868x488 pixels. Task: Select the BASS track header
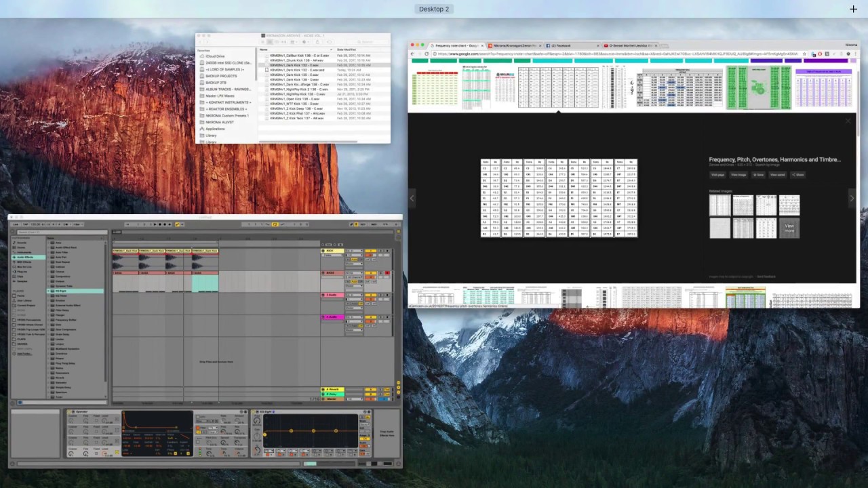click(x=332, y=272)
